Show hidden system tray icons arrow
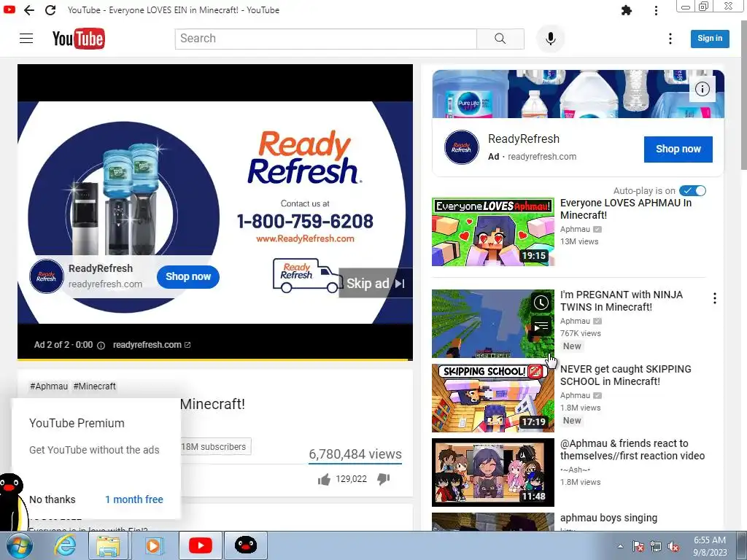 pyautogui.click(x=620, y=547)
